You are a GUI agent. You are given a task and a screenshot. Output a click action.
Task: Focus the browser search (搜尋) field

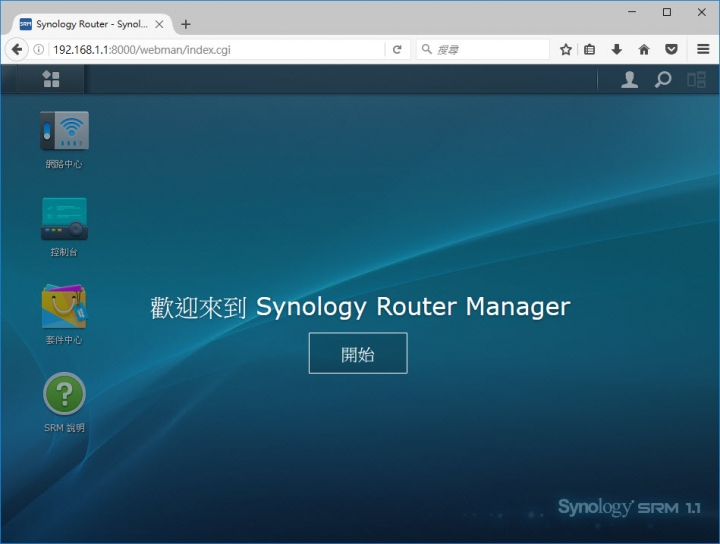(483, 49)
